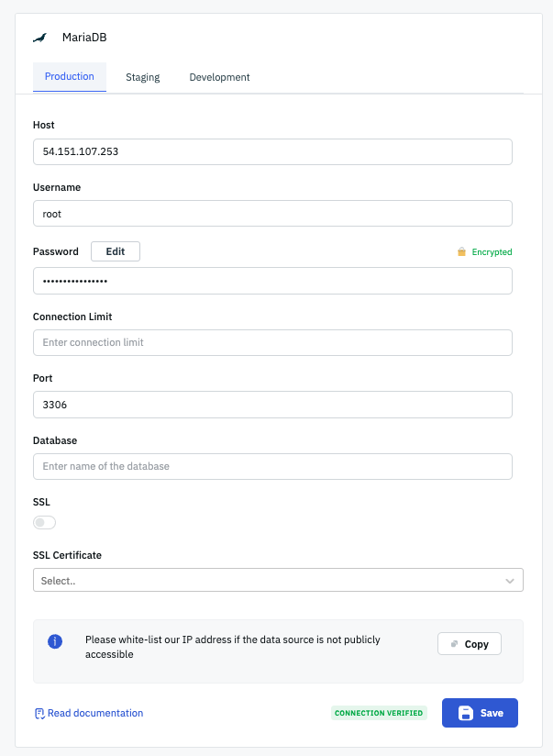
Task: Click the Connection Verified status badge
Action: click(379, 713)
